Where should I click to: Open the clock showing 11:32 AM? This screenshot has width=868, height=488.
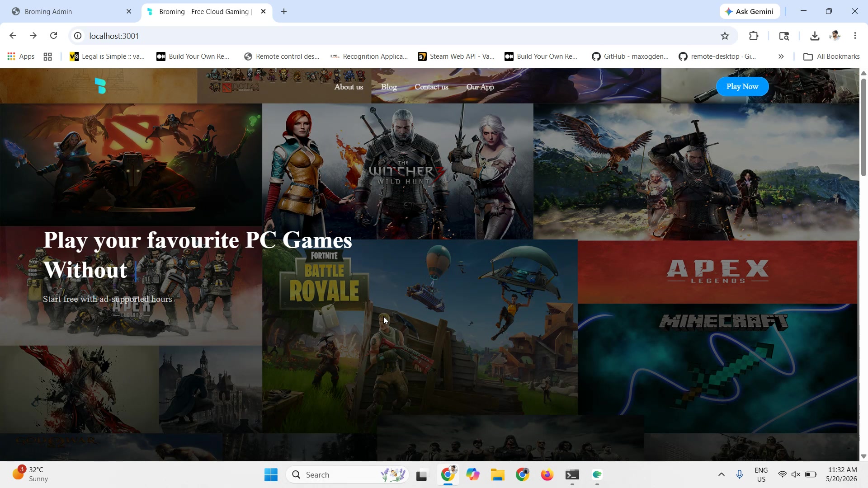(x=841, y=474)
